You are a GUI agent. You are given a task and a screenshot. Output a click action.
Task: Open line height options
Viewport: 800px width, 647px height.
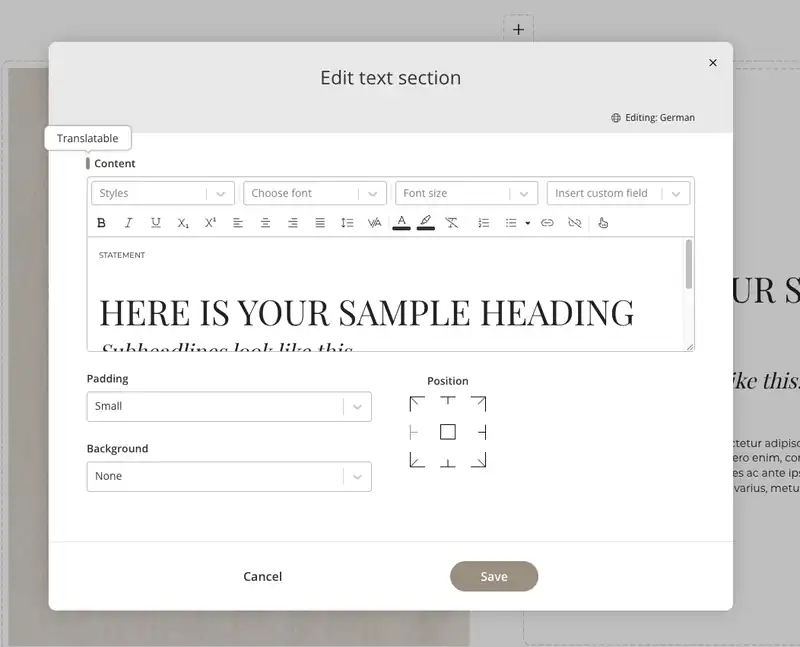tap(347, 223)
